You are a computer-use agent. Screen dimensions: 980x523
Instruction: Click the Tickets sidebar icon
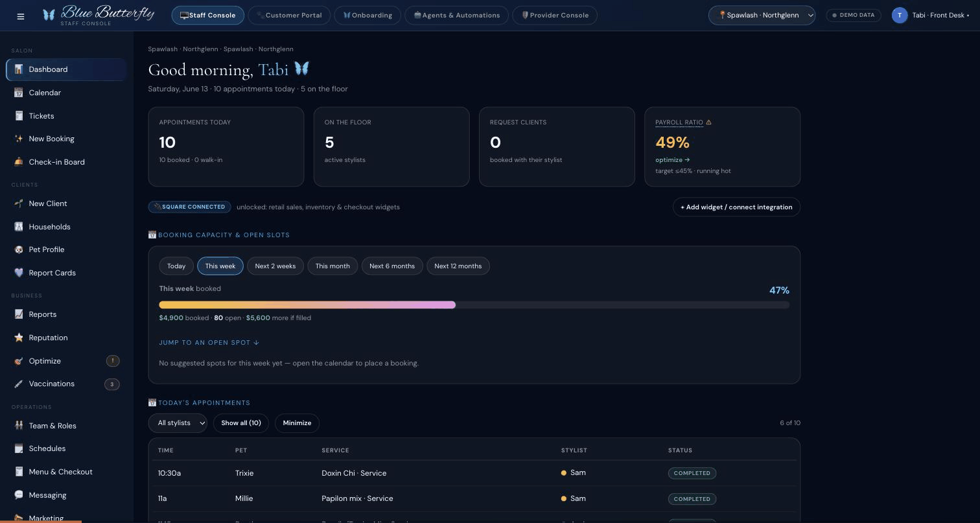(x=19, y=116)
